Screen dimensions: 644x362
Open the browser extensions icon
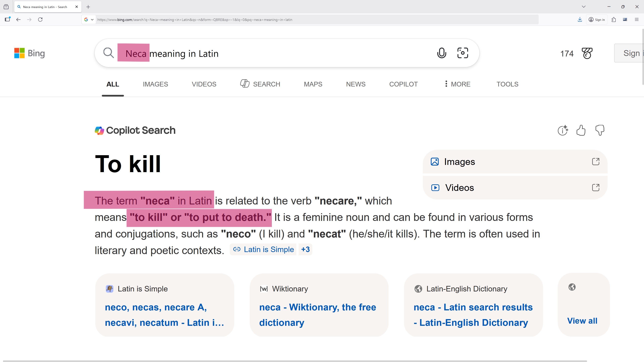coord(614,20)
